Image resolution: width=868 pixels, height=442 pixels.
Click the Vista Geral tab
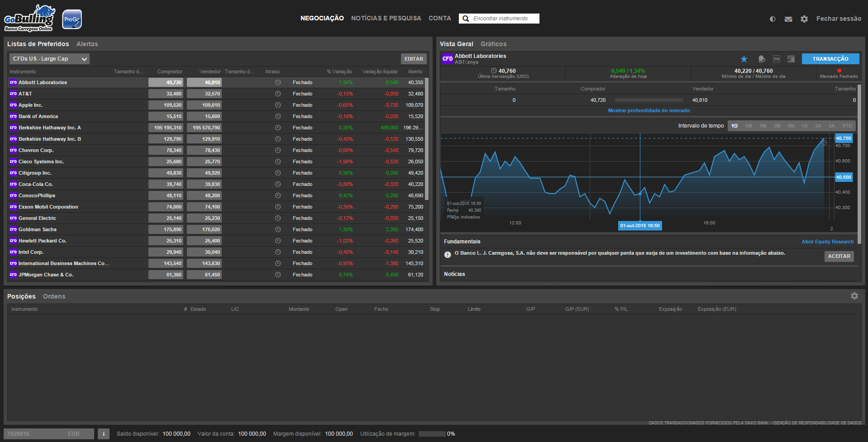(x=457, y=44)
